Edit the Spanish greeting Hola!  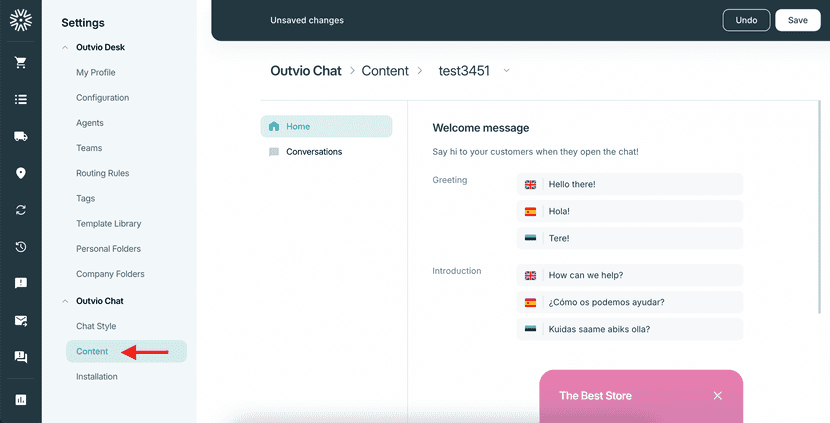tap(630, 211)
